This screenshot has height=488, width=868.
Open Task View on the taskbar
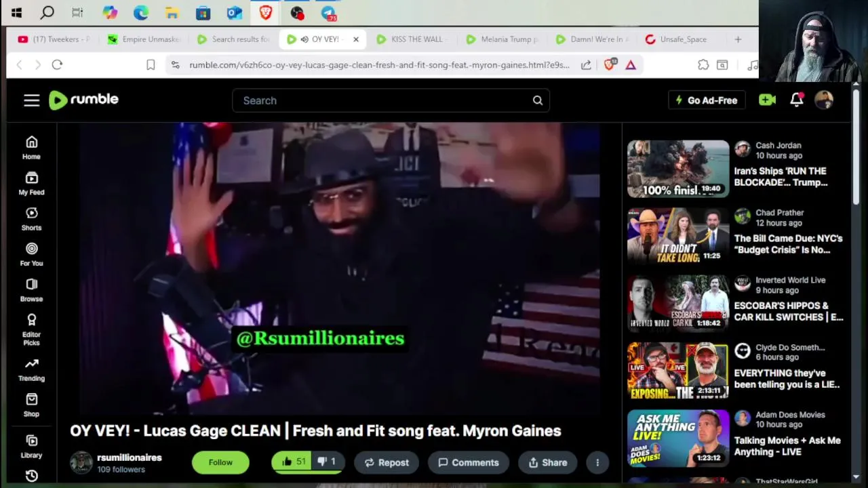point(77,12)
